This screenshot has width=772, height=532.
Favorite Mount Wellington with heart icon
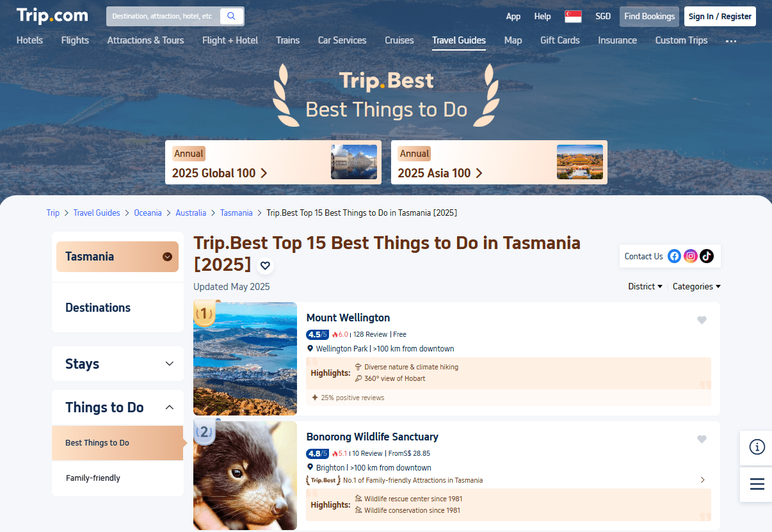(702, 320)
